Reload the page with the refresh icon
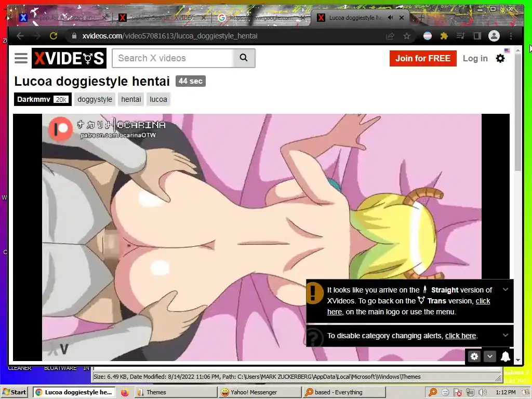Image resolution: width=532 pixels, height=399 pixels. click(x=54, y=36)
